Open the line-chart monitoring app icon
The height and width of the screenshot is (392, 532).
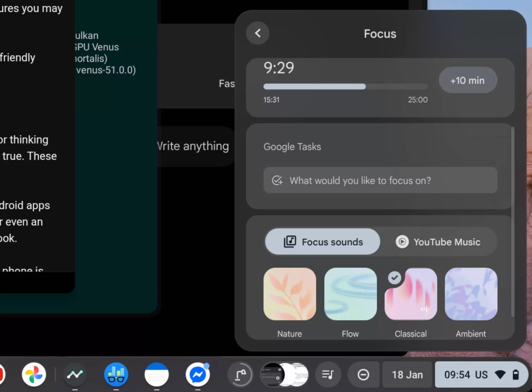(75, 375)
